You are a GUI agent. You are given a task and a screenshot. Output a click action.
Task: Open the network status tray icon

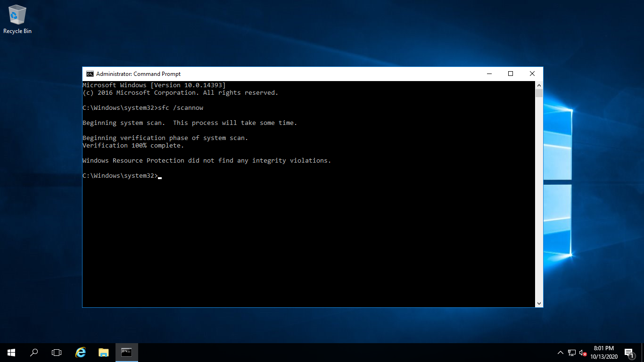(572, 353)
